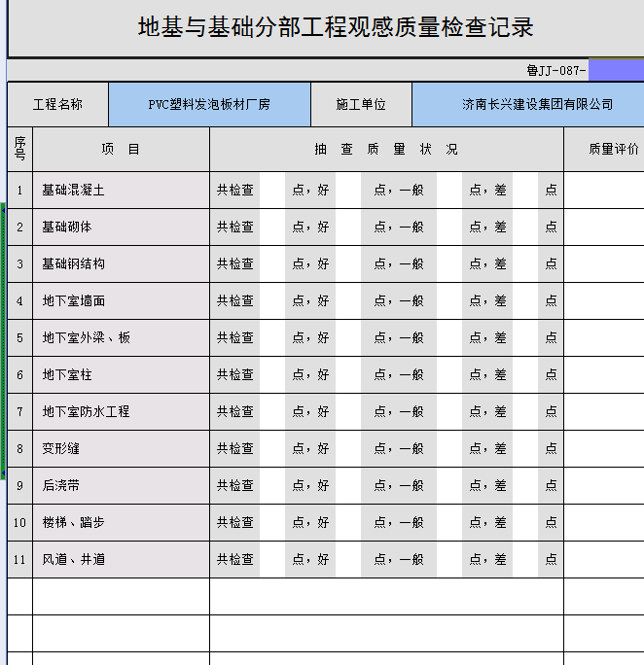The height and width of the screenshot is (665, 644).
Task: Click the 施工单位 label cell
Action: tap(361, 105)
